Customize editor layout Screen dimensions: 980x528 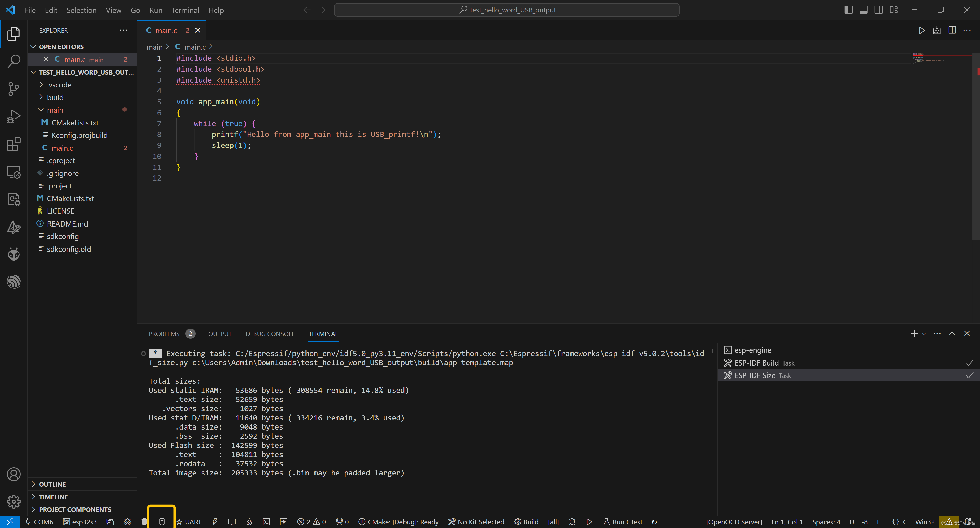[894, 10]
